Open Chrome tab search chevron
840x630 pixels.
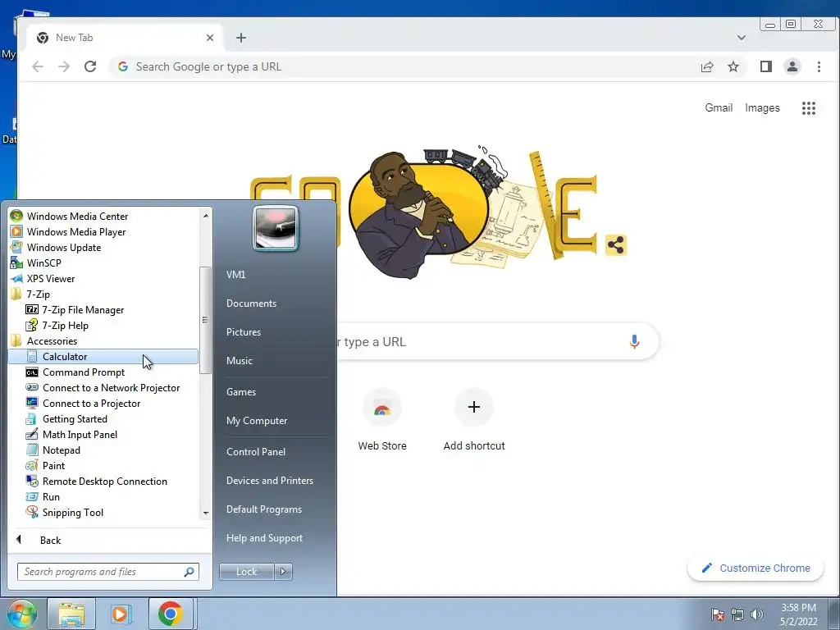[742, 38]
